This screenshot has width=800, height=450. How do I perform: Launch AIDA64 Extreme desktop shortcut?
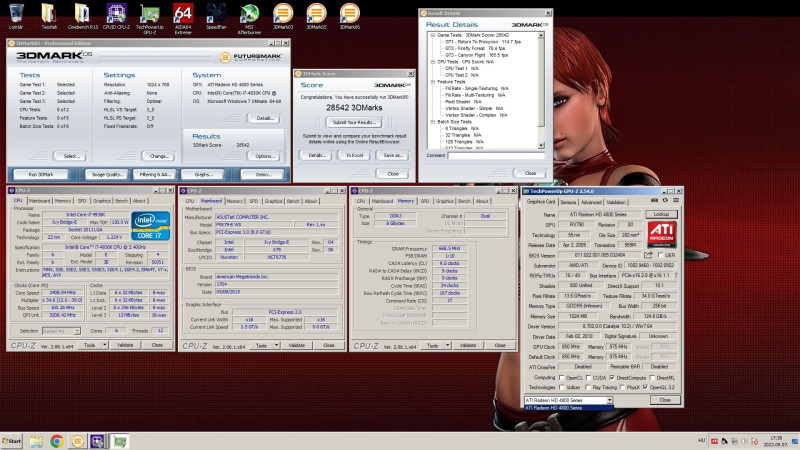[183, 18]
